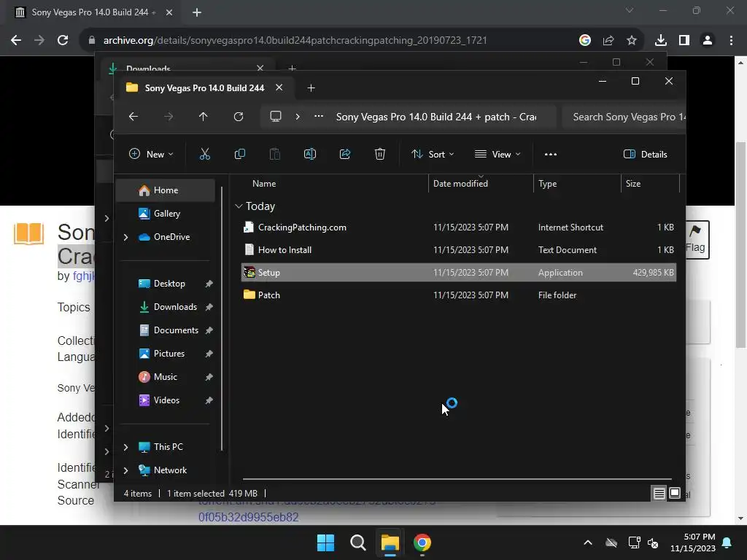Bookmark this page with star icon
Image resolution: width=747 pixels, height=560 pixels.
tap(631, 41)
